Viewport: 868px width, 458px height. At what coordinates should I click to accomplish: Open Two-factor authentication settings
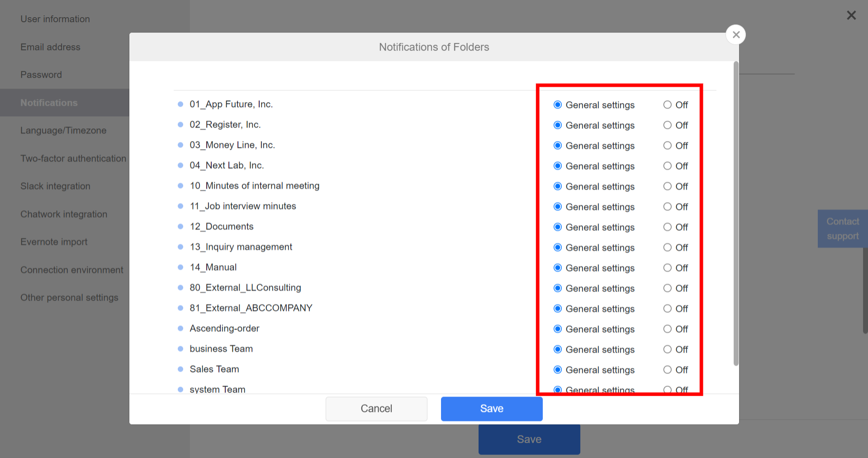[x=73, y=158]
